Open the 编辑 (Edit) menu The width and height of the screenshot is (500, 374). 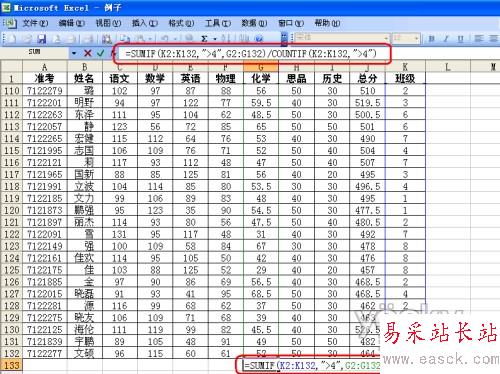click(72, 23)
